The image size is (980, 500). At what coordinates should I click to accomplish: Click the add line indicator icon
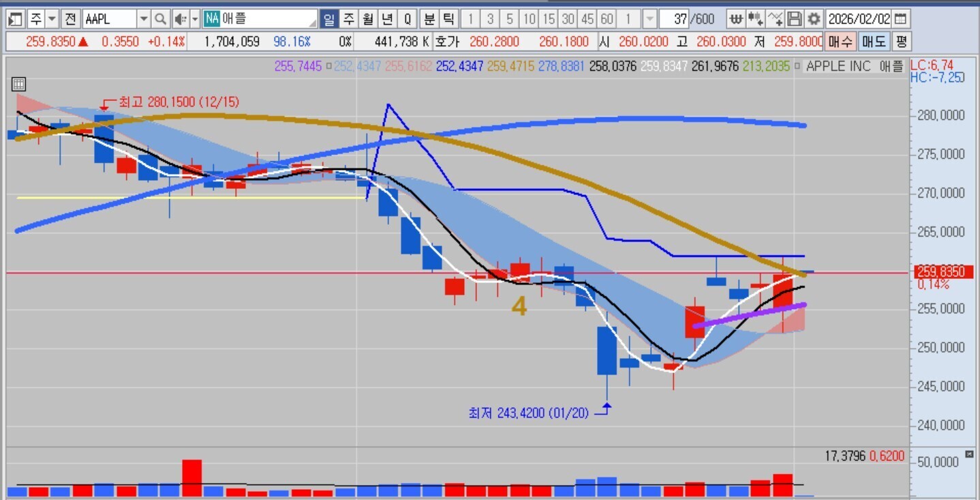pos(775,18)
